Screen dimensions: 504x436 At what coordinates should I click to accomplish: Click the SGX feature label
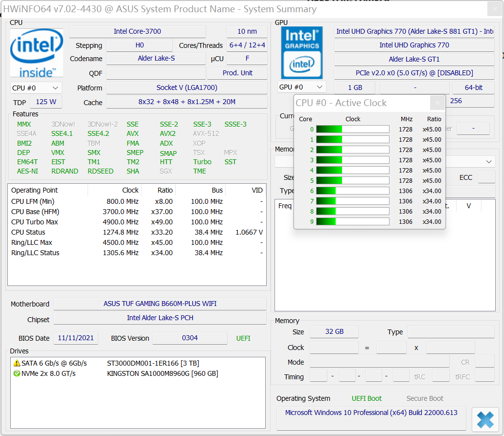(166, 171)
